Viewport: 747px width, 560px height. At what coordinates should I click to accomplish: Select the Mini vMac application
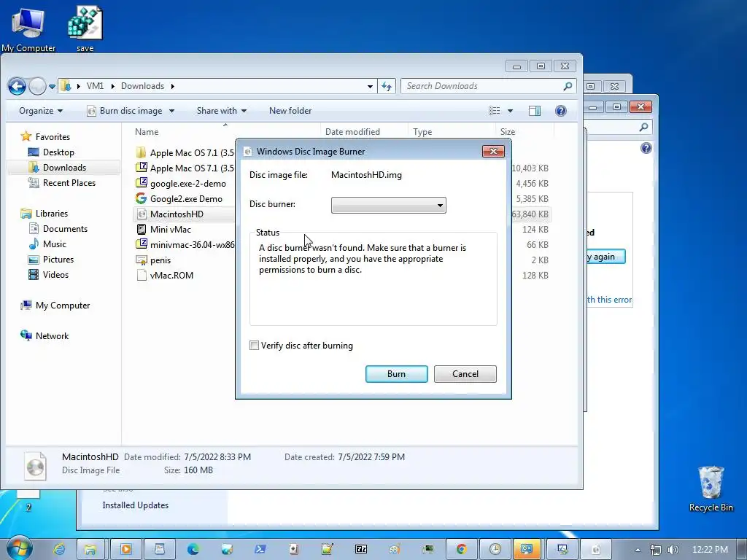(163, 230)
